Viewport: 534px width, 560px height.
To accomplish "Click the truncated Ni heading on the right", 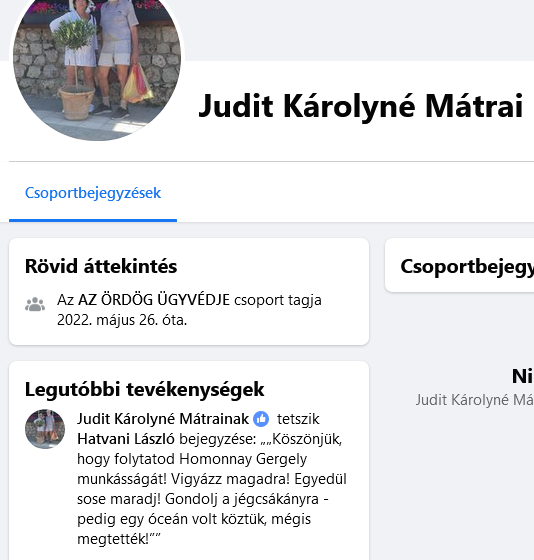I will click(x=523, y=376).
